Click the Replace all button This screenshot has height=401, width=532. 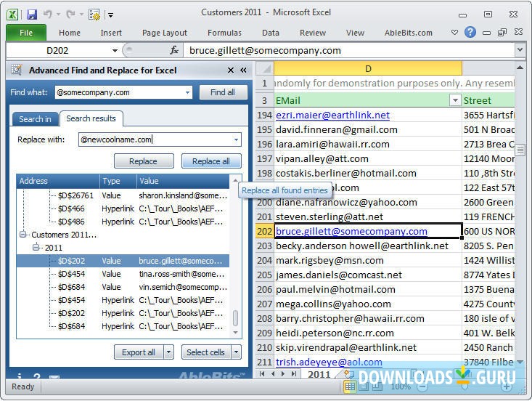211,161
